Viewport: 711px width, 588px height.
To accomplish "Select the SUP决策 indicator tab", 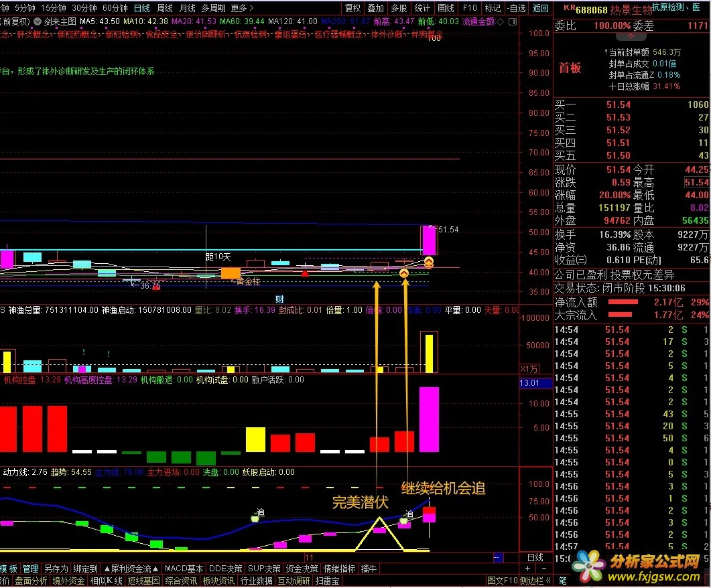I will click(264, 569).
